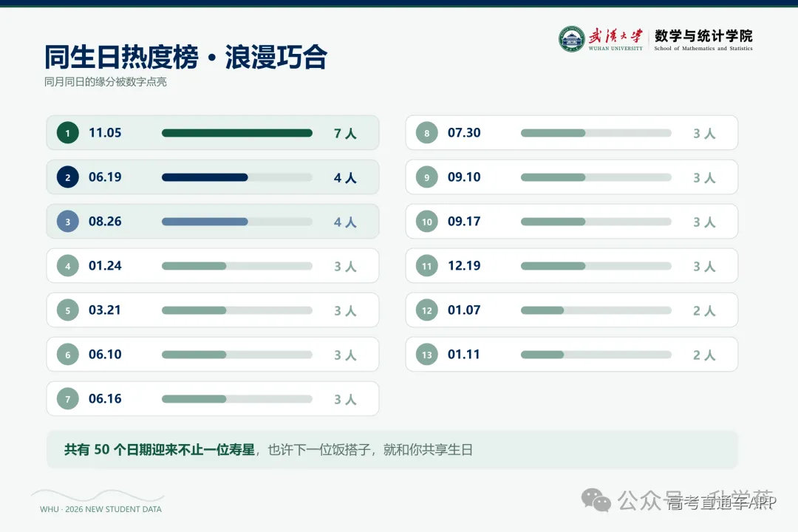
Task: Click the 01.07 progress bar
Action: [596, 310]
